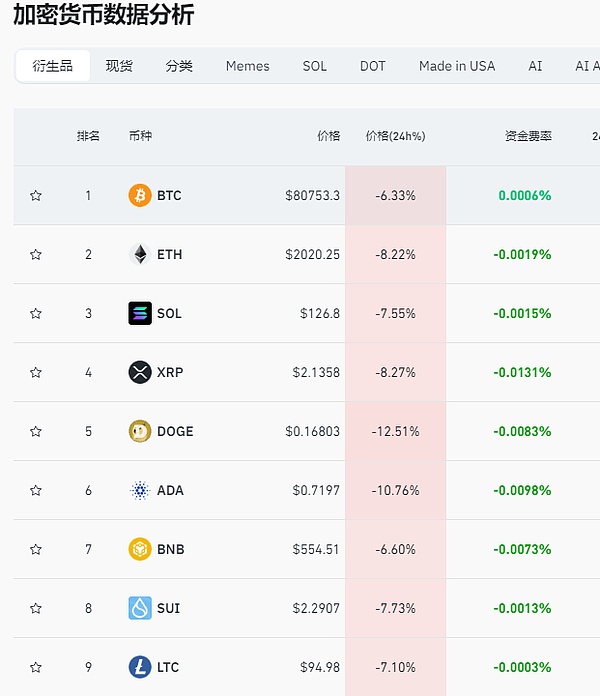Sort by the 价格(24h%) column header
600x696 pixels.
[395, 136]
